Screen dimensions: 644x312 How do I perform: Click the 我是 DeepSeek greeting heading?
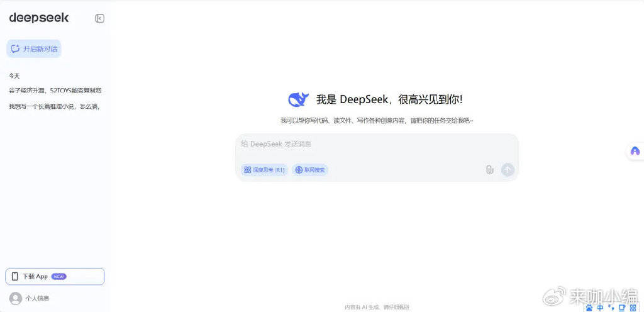point(389,99)
